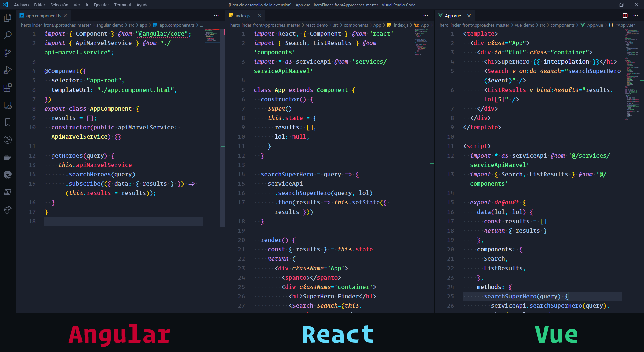
Task: Click '@Component({' decorator in Angular editor
Action: pos(65,71)
